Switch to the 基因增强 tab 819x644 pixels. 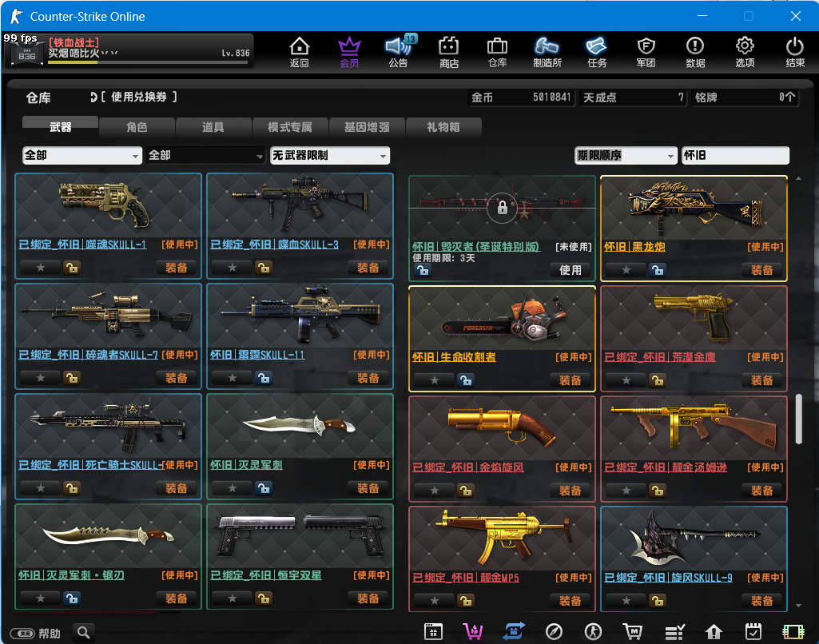[x=367, y=127]
